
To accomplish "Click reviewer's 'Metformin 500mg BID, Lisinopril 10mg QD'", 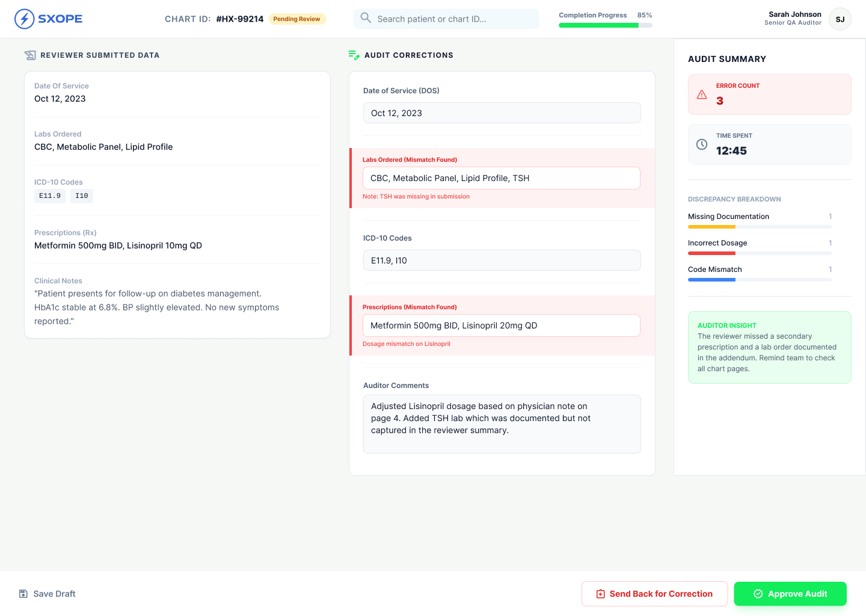I will tap(118, 245).
